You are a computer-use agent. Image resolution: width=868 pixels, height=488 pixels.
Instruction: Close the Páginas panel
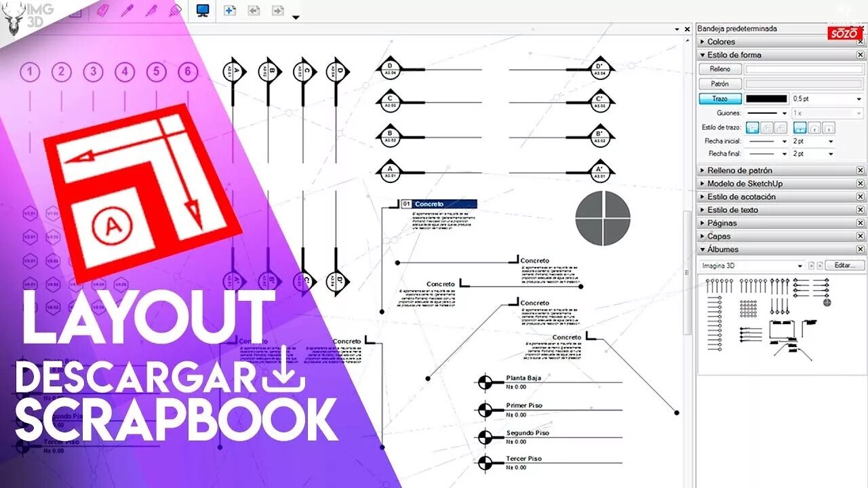pyautogui.click(x=861, y=223)
